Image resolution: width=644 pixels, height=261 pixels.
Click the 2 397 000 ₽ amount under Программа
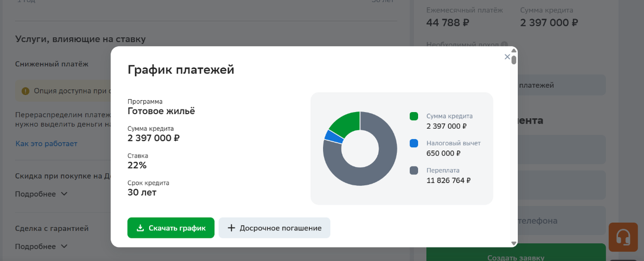point(153,138)
